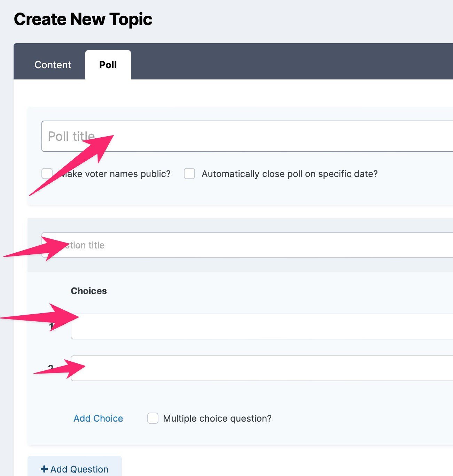453x476 pixels.
Task: Click the Add Choice link
Action: pyautogui.click(x=98, y=418)
